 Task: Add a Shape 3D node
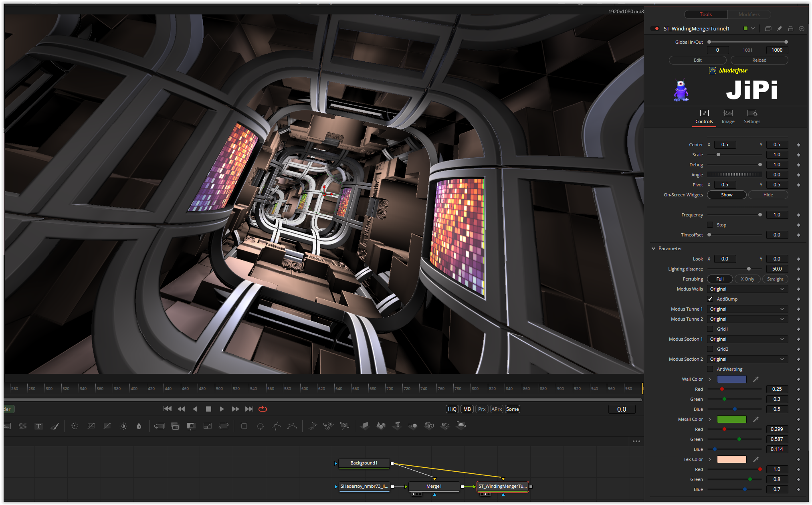click(x=381, y=426)
